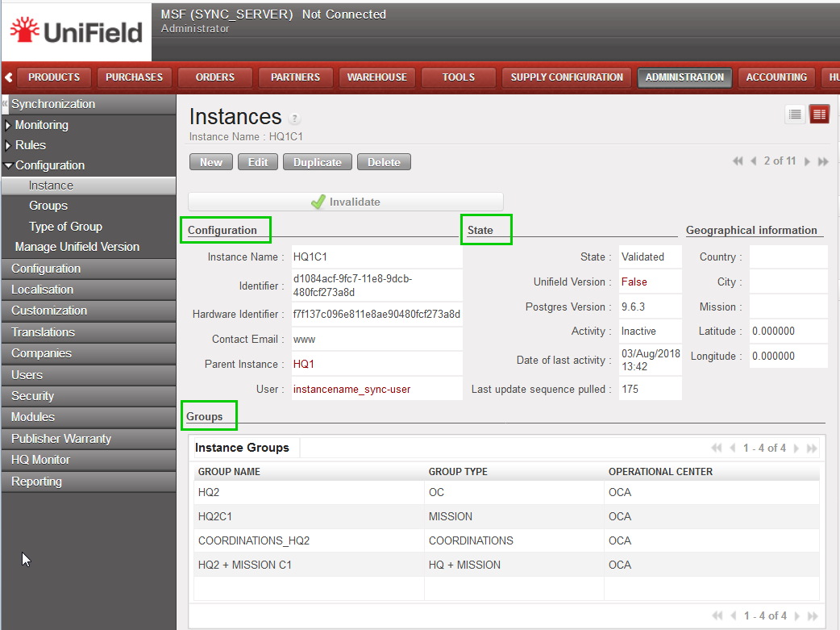Click the UniField logo
The image size is (840, 630).
coord(77,31)
